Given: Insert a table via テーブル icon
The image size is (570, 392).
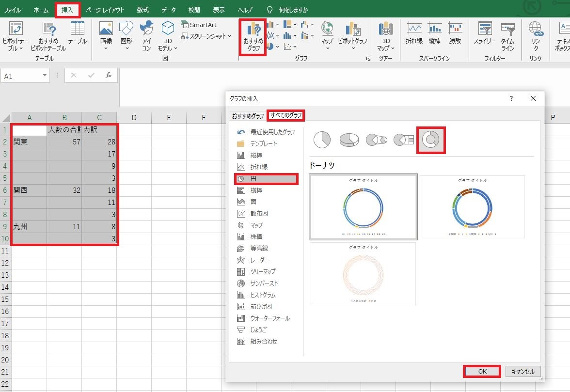Looking at the screenshot, I should (77, 33).
